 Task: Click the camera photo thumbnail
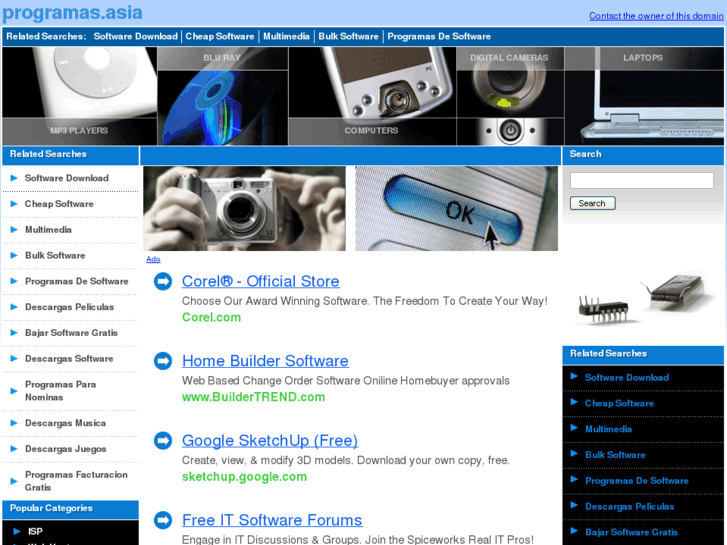pyautogui.click(x=244, y=209)
